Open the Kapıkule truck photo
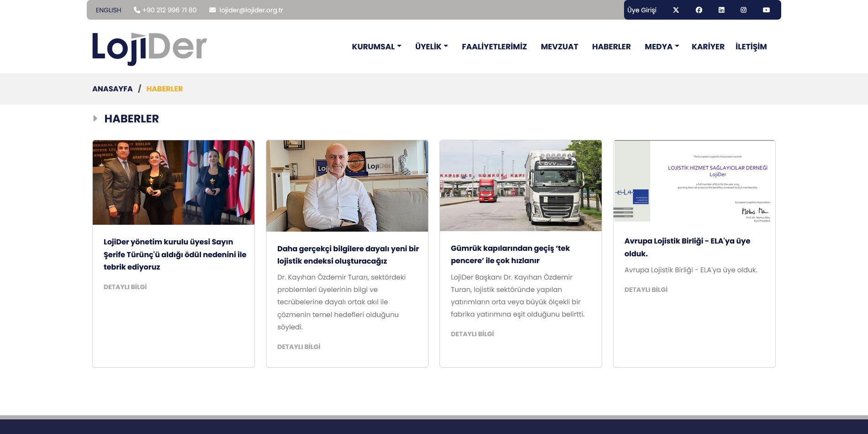Viewport: 868px width, 434px height. pyautogui.click(x=521, y=185)
